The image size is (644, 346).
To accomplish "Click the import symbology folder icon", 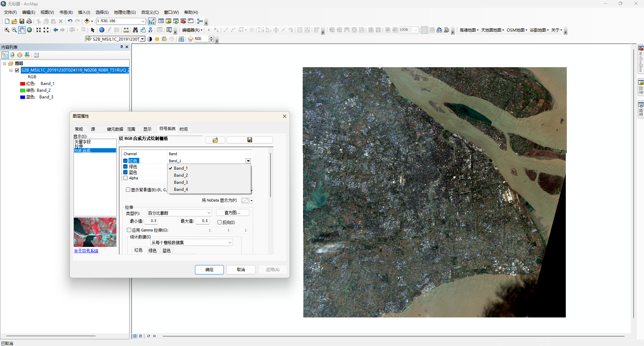I will [215, 140].
